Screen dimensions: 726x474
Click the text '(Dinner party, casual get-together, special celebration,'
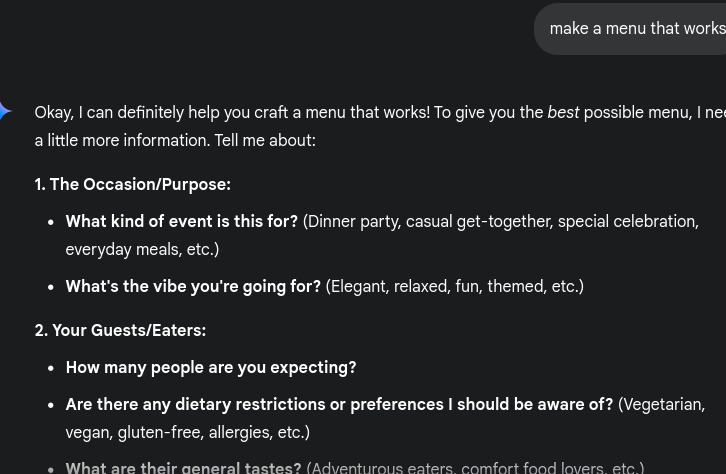click(501, 221)
